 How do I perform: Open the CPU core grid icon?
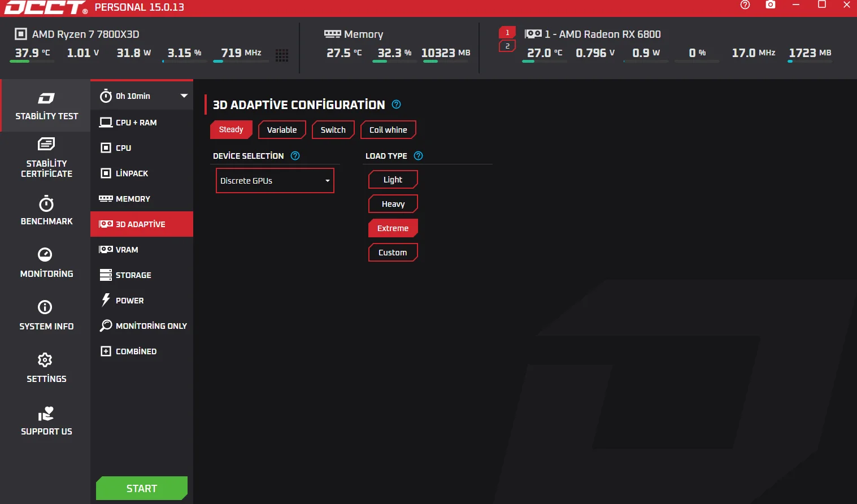point(282,55)
